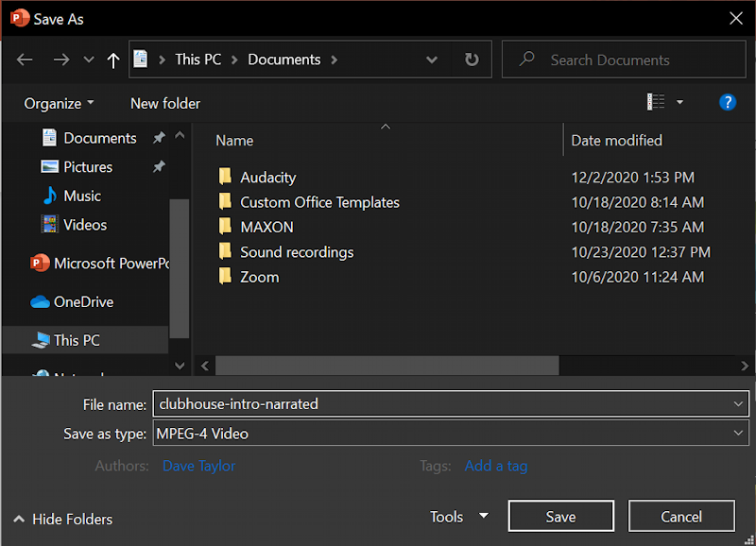Click Add a tag link
Screen dimensions: 756x546
coord(495,466)
